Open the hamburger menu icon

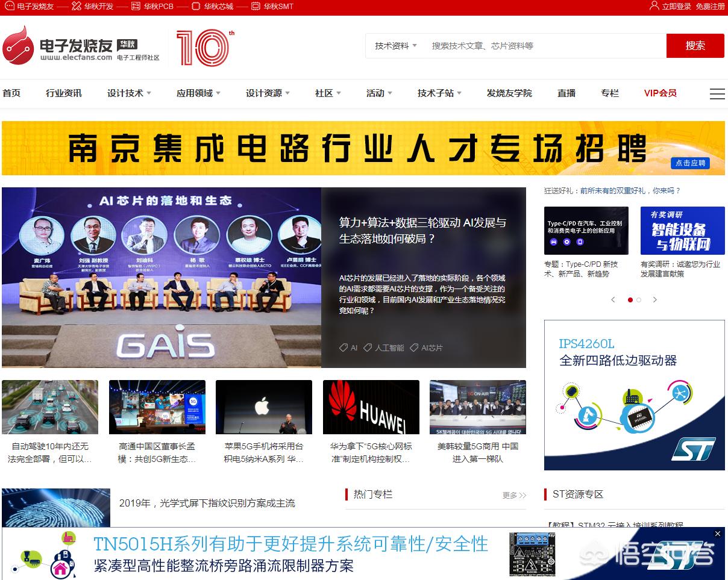tap(717, 94)
